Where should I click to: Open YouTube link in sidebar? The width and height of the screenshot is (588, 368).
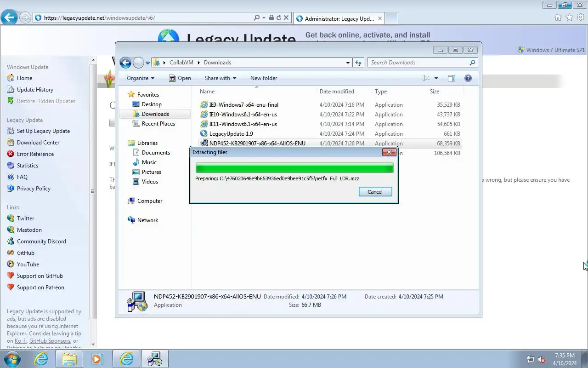pyautogui.click(x=28, y=264)
